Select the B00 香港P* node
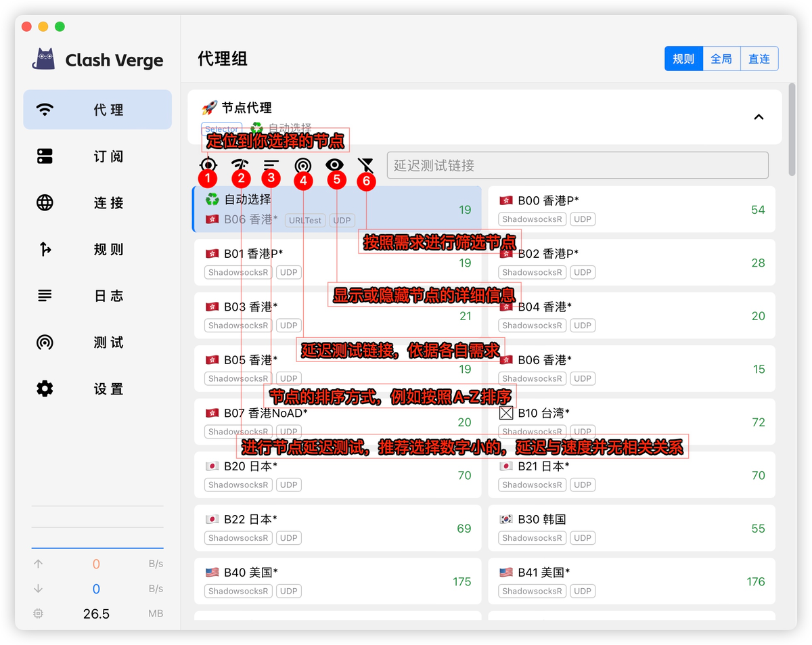Screen dimensions: 812x645 pyautogui.click(x=631, y=209)
